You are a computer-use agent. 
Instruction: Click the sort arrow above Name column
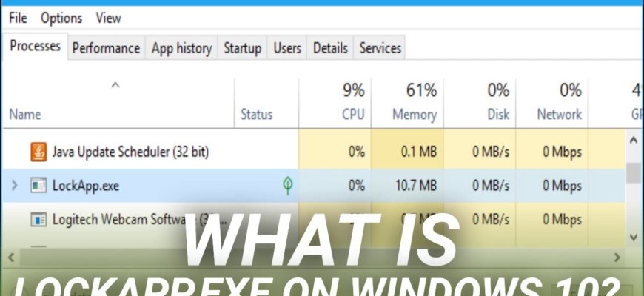115,85
